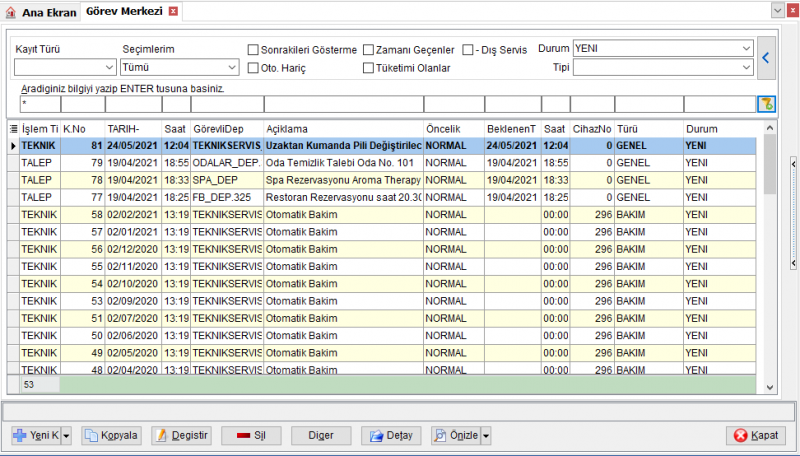Click the Açıklama column header
The width and height of the screenshot is (800, 456).
click(344, 129)
